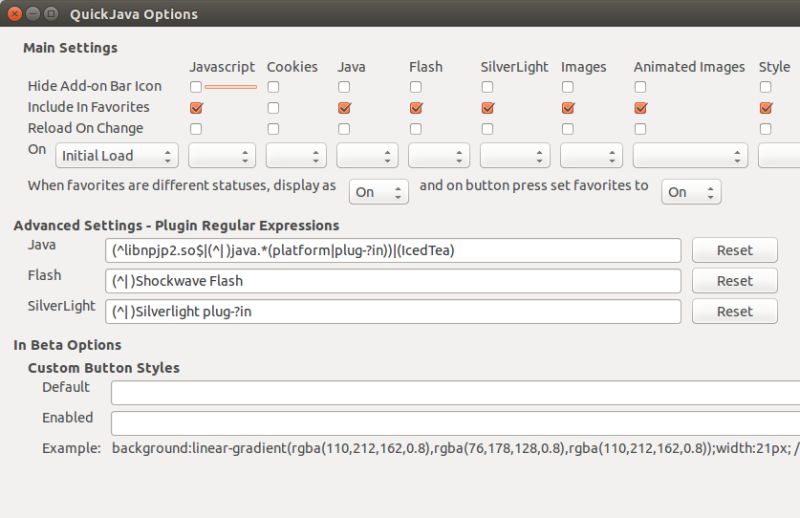Enable Reload On Change for Animated Images
The image size is (800, 518).
tap(640, 129)
